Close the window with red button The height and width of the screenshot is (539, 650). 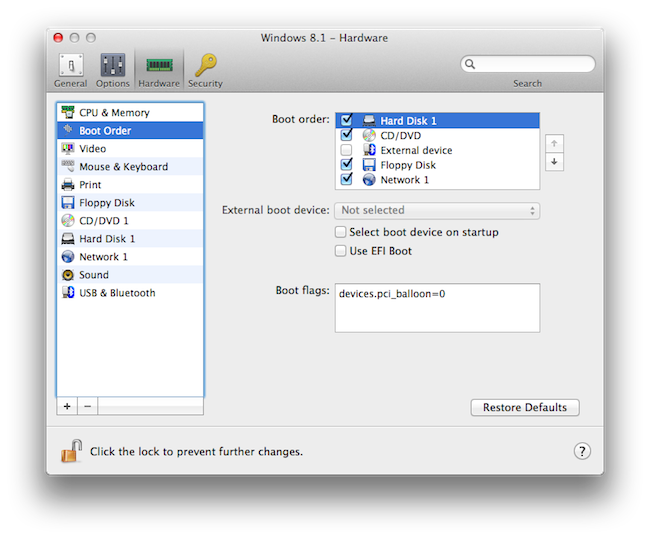pyautogui.click(x=58, y=38)
